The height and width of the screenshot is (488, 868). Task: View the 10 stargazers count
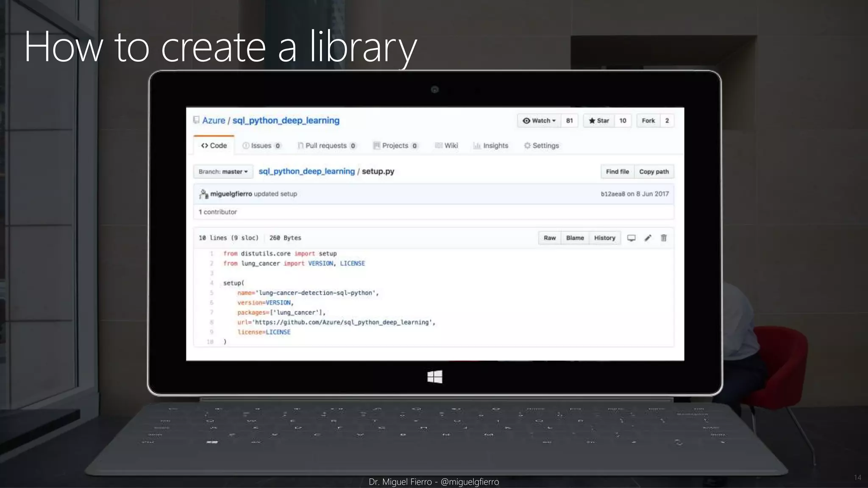coord(623,121)
